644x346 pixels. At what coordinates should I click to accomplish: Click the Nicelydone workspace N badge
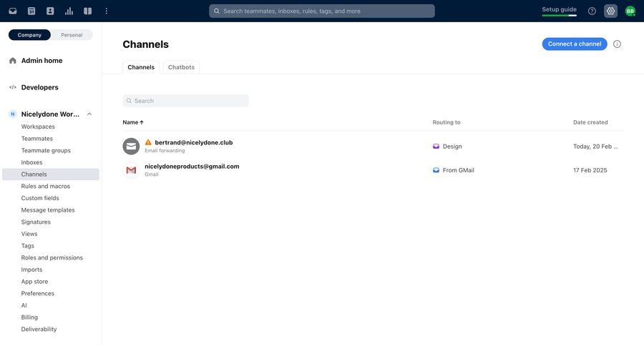pos(13,114)
